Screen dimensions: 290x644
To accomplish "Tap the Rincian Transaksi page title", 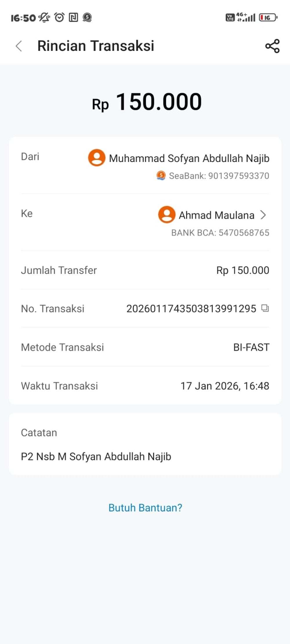I will (96, 46).
